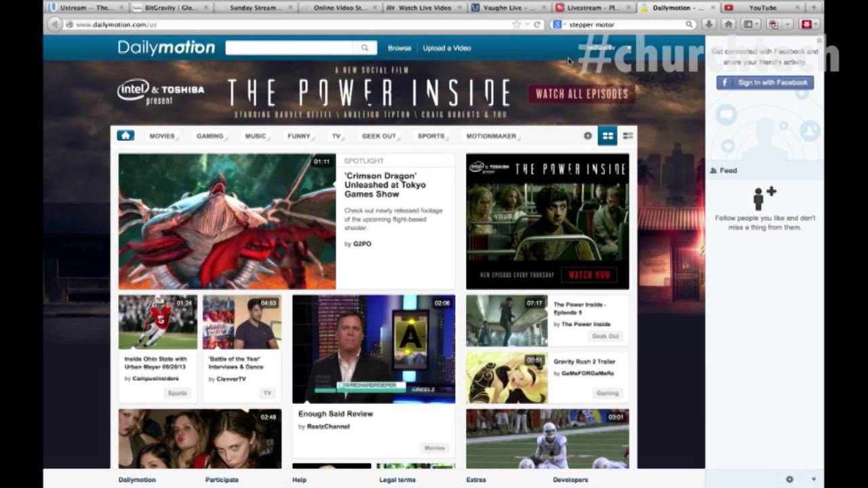868x488 pixels.
Task: Switch to list view layout
Action: coord(627,136)
